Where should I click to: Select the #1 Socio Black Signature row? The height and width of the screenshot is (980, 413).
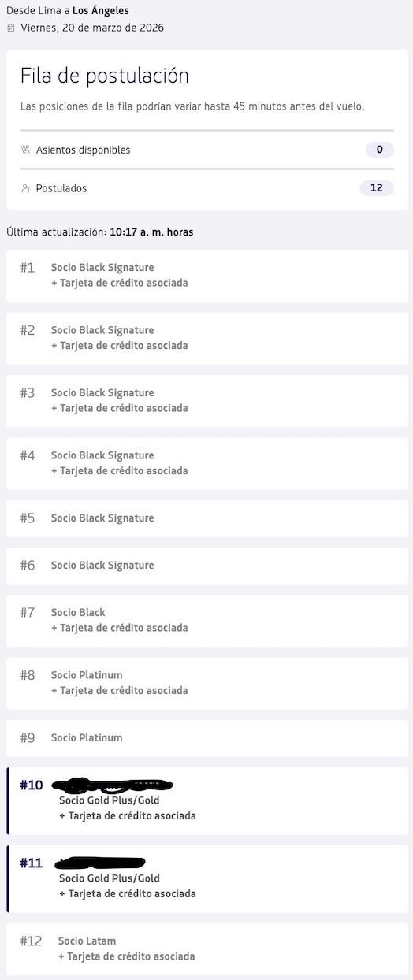tap(207, 276)
